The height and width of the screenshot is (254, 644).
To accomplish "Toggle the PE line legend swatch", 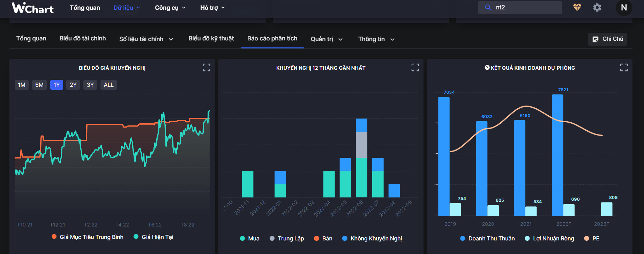I will pos(586,238).
